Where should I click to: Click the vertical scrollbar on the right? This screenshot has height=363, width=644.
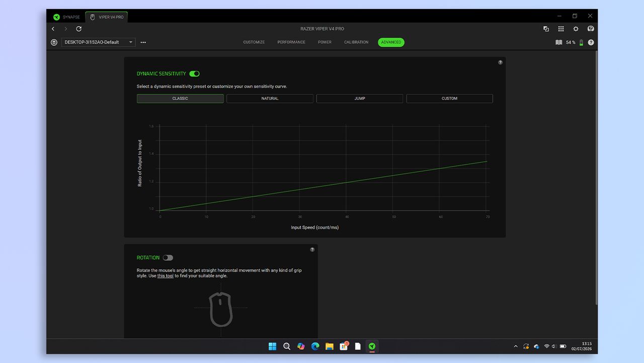click(x=597, y=177)
